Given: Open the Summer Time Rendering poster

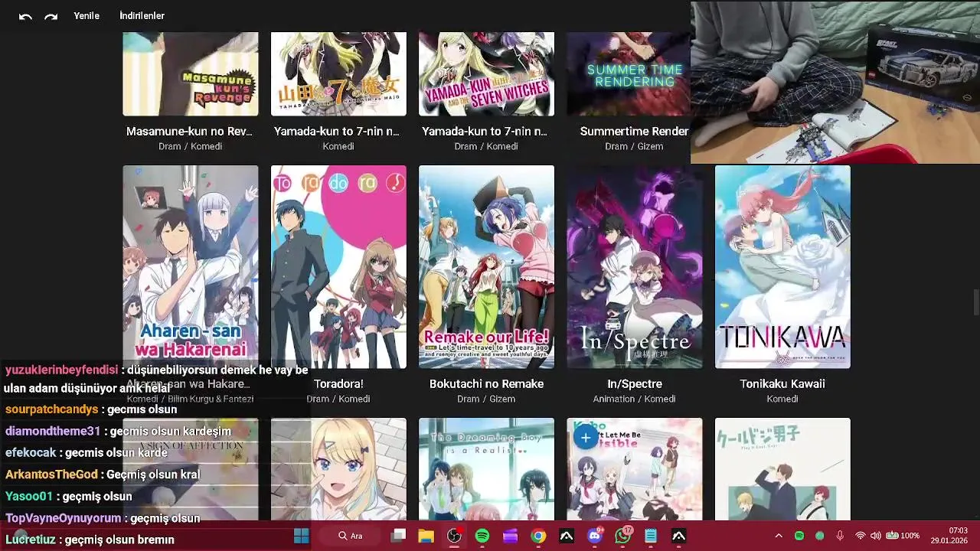Looking at the screenshot, I should pyautogui.click(x=629, y=74).
